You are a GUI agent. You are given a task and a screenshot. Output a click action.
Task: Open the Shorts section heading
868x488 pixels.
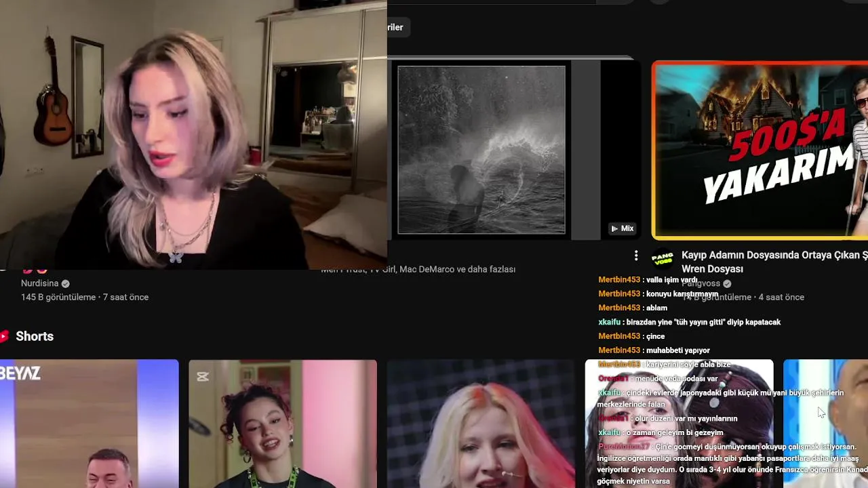click(x=35, y=336)
